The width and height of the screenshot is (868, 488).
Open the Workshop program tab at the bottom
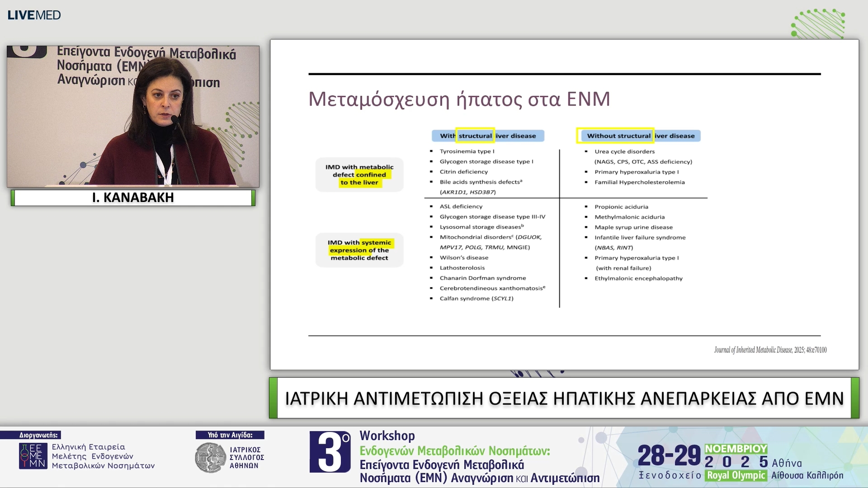pyautogui.click(x=387, y=436)
